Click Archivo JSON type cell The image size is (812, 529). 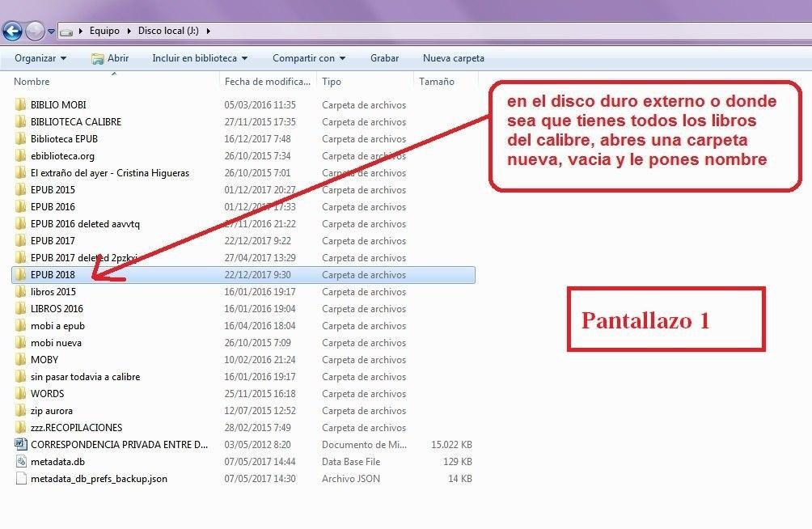350,478
